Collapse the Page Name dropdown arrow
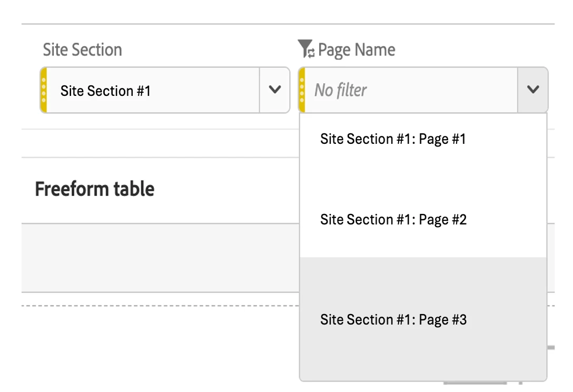 point(533,90)
